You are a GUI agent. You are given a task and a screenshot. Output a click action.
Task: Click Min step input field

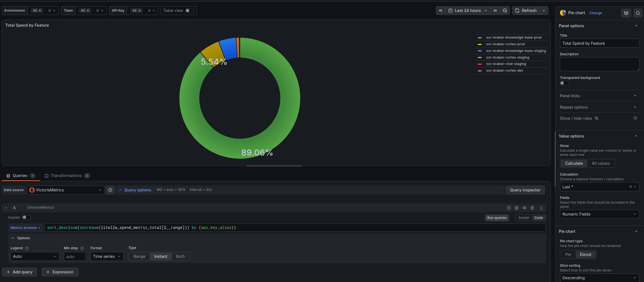(x=75, y=256)
